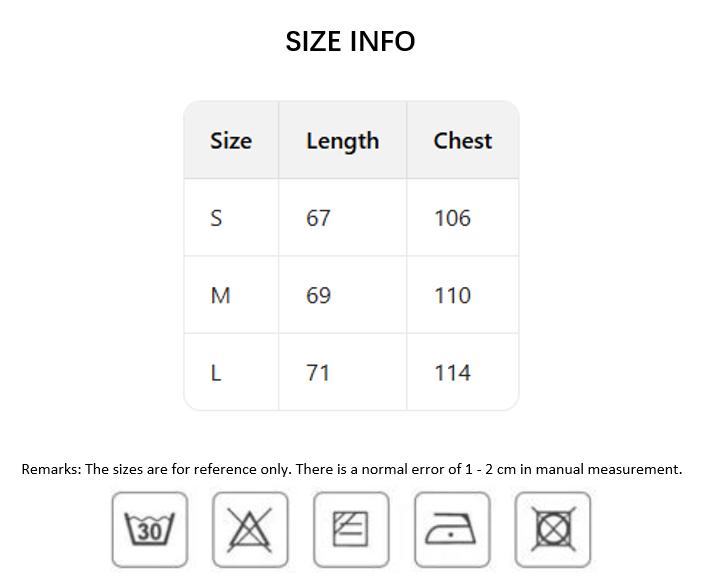Click the Remarks measurement note text
Screen dimensions: 716x583
(x=352, y=469)
